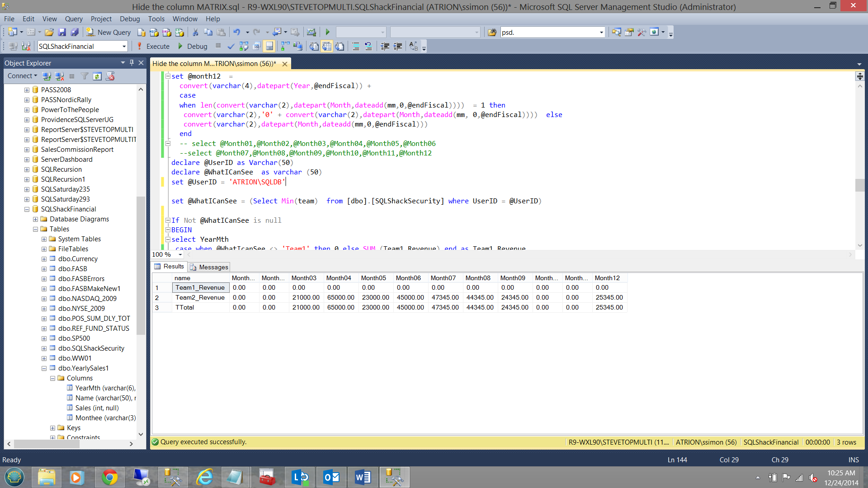Click the Save All toolbar icon
Image resolution: width=868 pixels, height=488 pixels.
click(75, 32)
